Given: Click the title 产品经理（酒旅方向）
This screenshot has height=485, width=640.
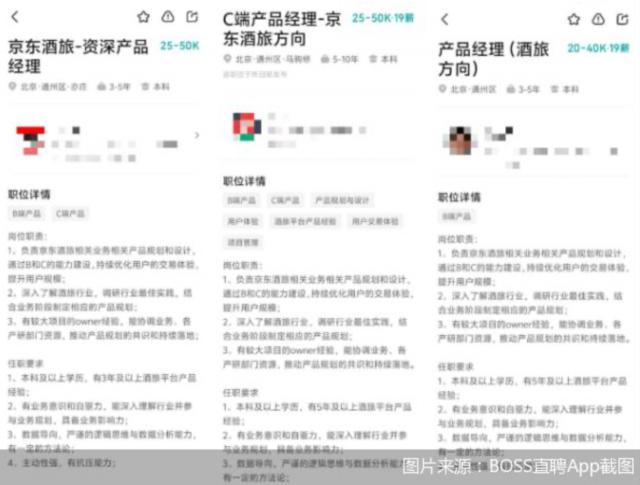Looking at the screenshot, I should (x=493, y=59).
